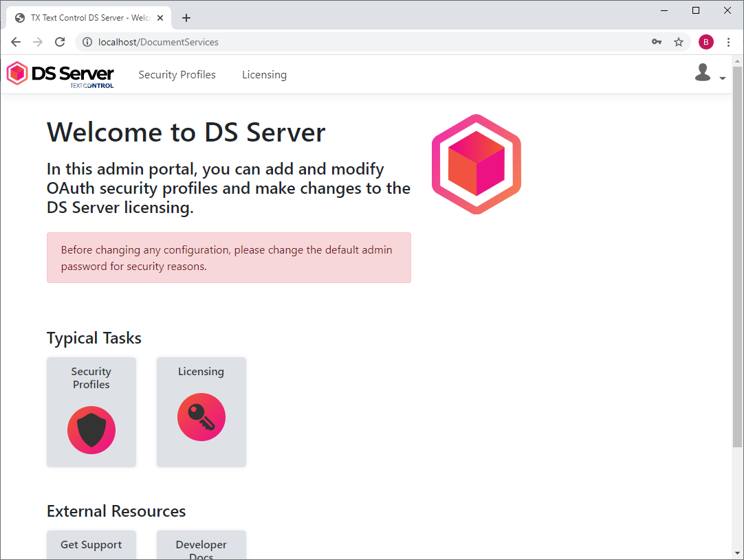
Task: Close the TX Text Control DS Server tab
Action: point(160,18)
